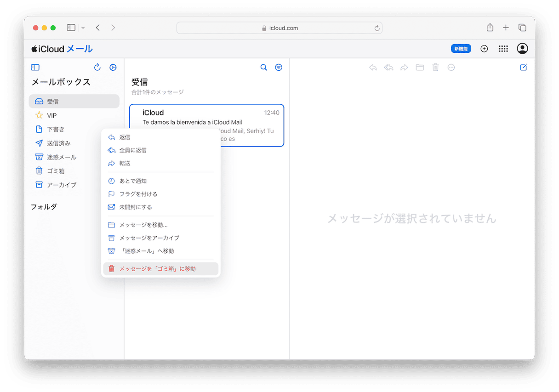Click reply icon in message toolbar
The image size is (559, 392).
click(373, 68)
